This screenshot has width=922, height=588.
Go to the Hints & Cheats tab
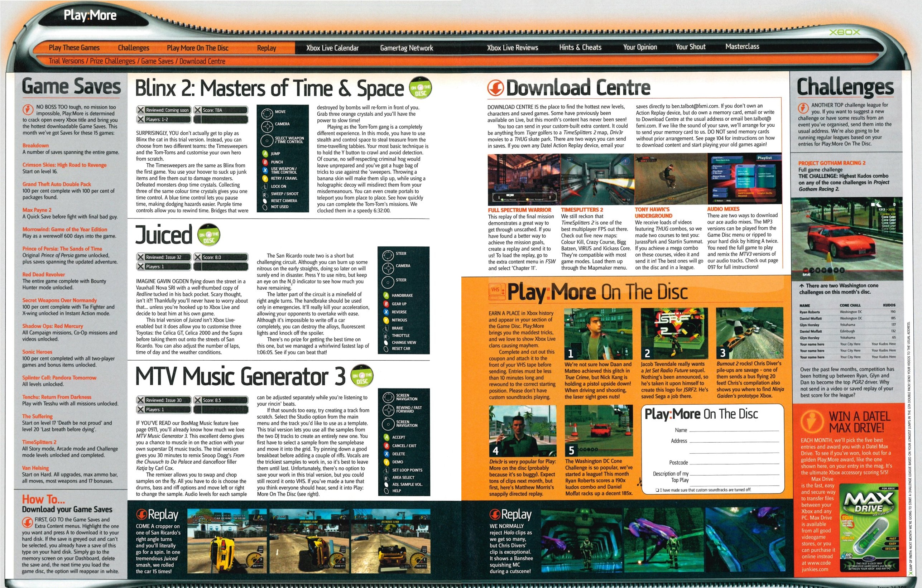pyautogui.click(x=580, y=47)
